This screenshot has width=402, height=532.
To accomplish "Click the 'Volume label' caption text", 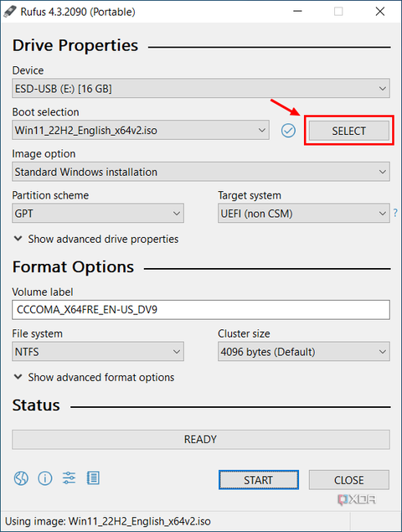I will pyautogui.click(x=43, y=292).
